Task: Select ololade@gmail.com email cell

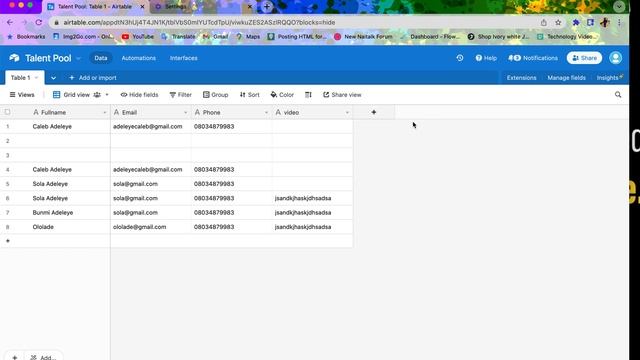Action: click(x=151, y=227)
